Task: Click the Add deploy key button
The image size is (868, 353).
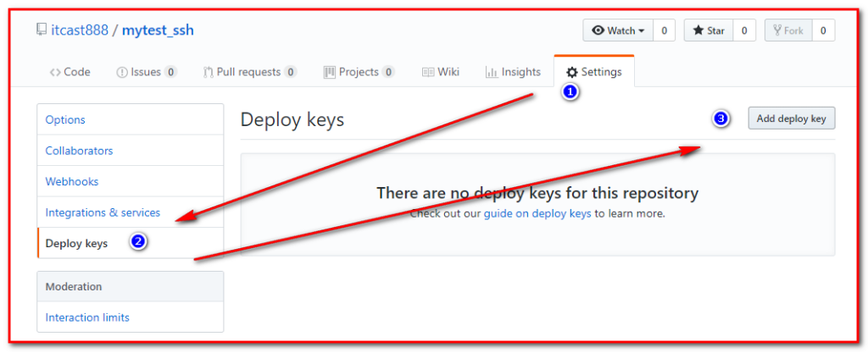Action: 792,119
